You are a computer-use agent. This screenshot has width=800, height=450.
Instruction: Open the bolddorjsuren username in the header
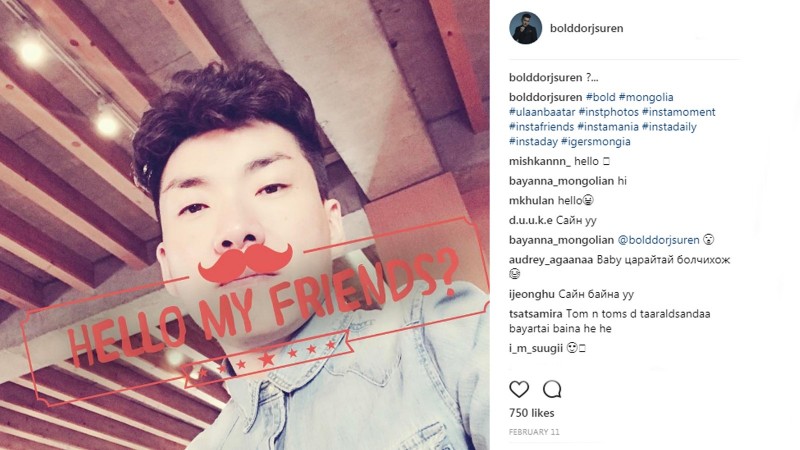pos(586,28)
